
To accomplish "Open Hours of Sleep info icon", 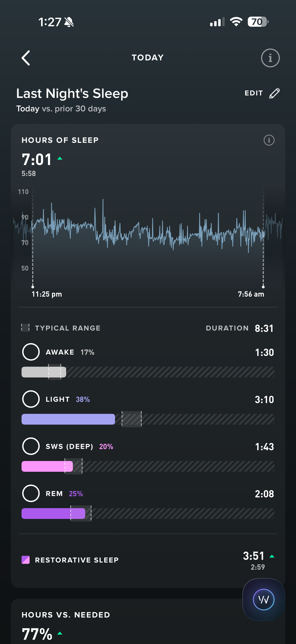I will pyautogui.click(x=269, y=140).
